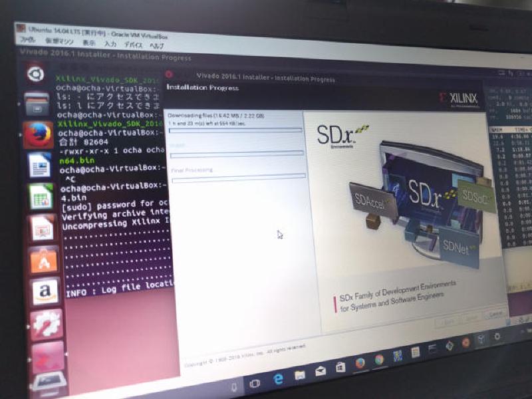Image resolution: width=532 pixels, height=399 pixels.
Task: Open Amazon icon in launcher
Action: point(45,291)
